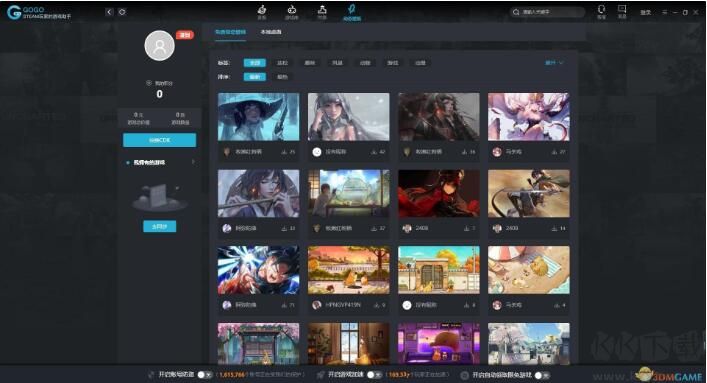Viewport: 707px width, 383px height.
Task: Open the autumn school cartoon wallpaper
Action: tap(349, 270)
